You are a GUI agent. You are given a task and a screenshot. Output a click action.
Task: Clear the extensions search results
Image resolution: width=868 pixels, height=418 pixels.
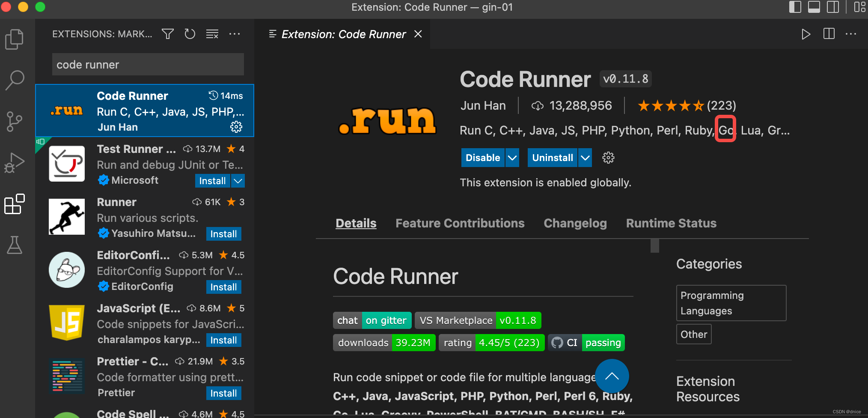(x=212, y=34)
